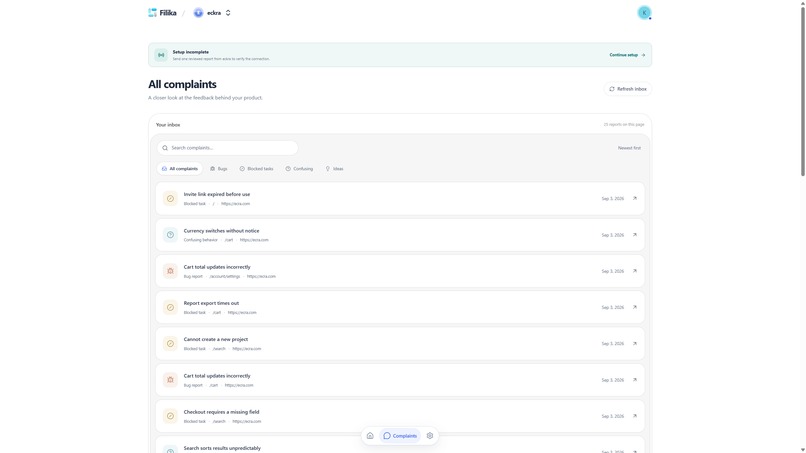Open arrow for Cart total /cart row
Image resolution: width=806 pixels, height=453 pixels.
pos(634,380)
